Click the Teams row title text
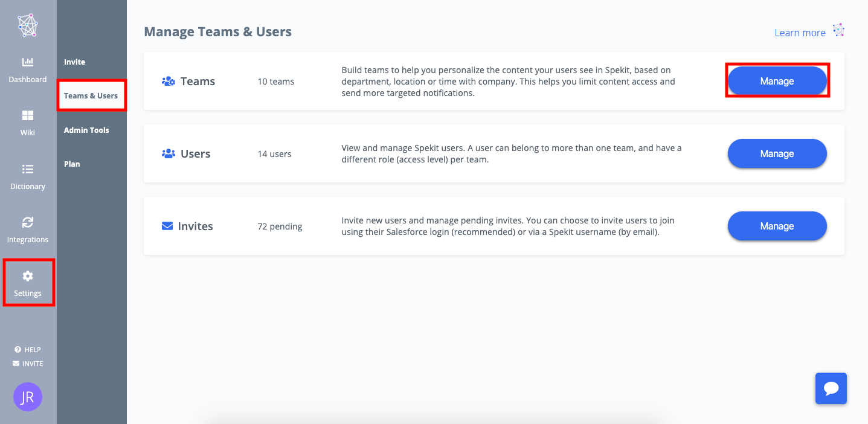Image resolution: width=868 pixels, height=424 pixels. (198, 81)
